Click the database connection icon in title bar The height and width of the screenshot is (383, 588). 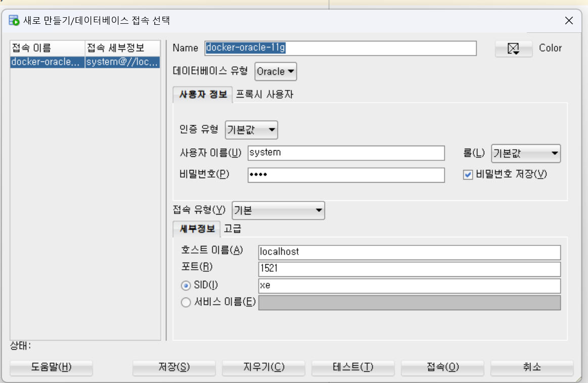[x=14, y=20]
